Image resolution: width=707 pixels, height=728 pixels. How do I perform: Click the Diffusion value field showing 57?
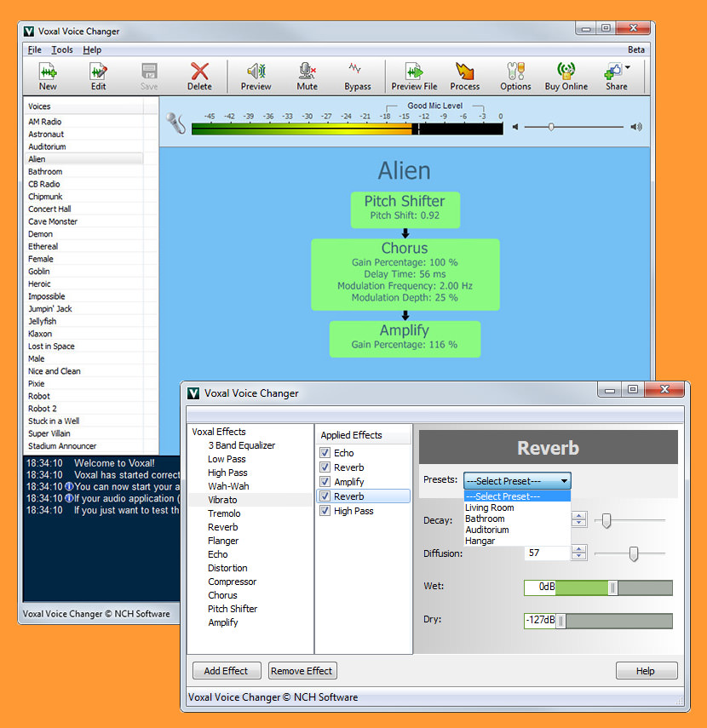547,553
